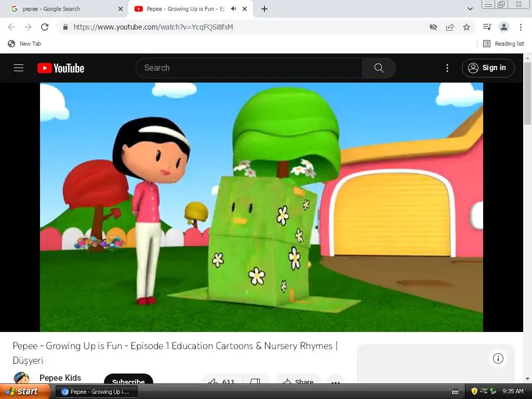The image size is (532, 399).
Task: Click the page vertical scrollbar thumb
Action: 527,94
